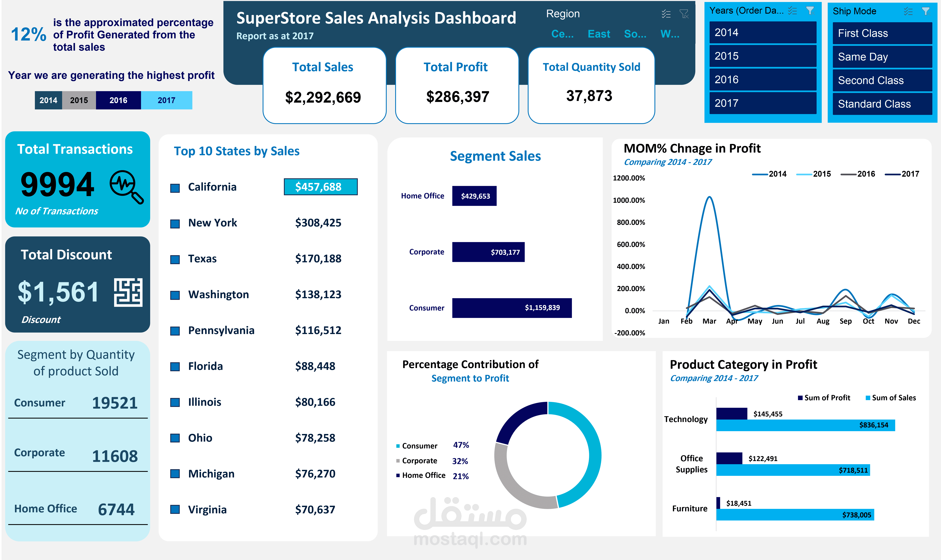
Task: Click the Home Office quantity value 6744
Action: [116, 509]
